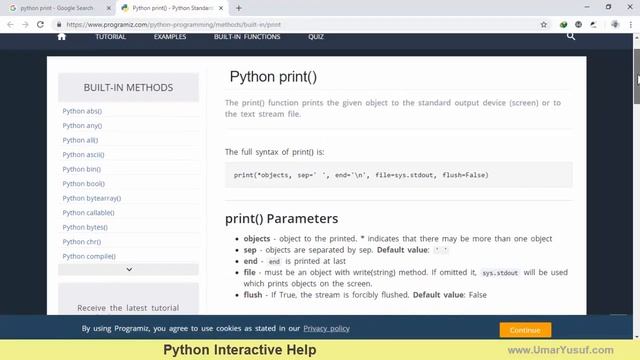640x360 pixels.
Task: Click the bold 'objects' parameter name
Action: [257, 239]
